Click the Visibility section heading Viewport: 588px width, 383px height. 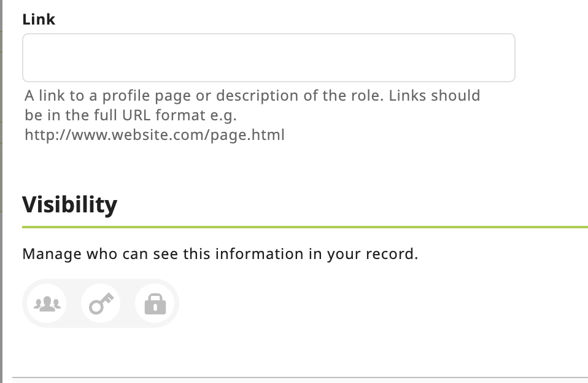[x=69, y=204]
